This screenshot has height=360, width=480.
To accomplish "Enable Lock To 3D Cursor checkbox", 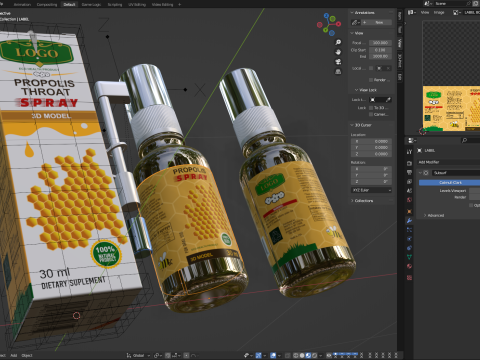I will pos(371,108).
